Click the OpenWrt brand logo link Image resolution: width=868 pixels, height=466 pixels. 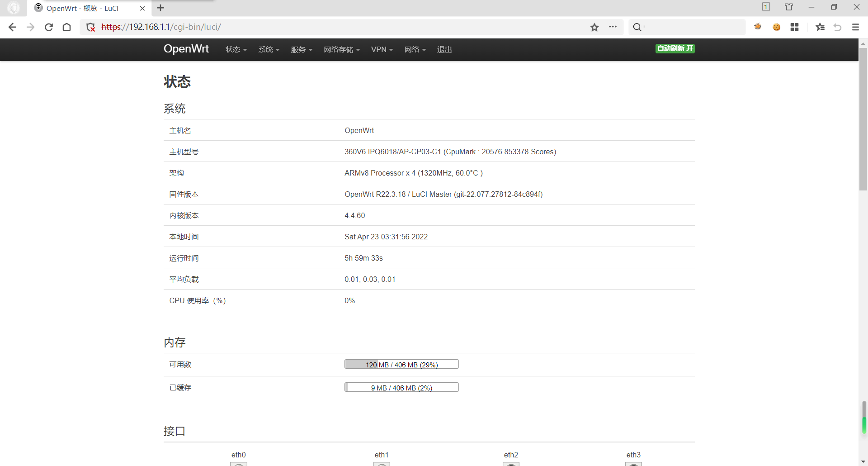point(186,49)
